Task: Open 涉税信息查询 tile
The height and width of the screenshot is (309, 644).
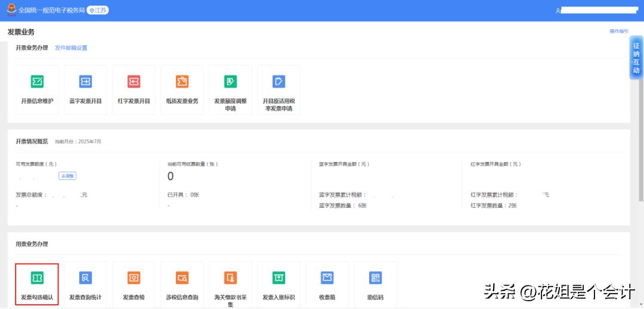Action: [x=182, y=285]
